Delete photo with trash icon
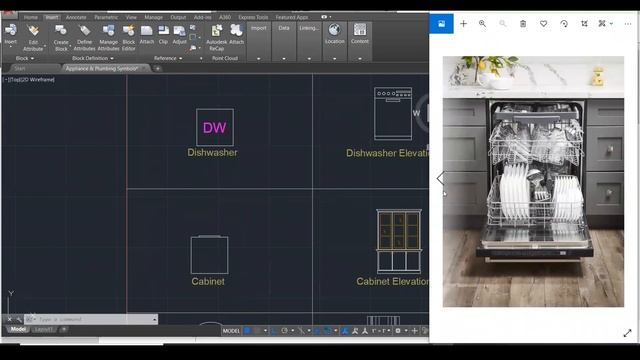Image resolution: width=640 pixels, height=360 pixels. point(523,24)
